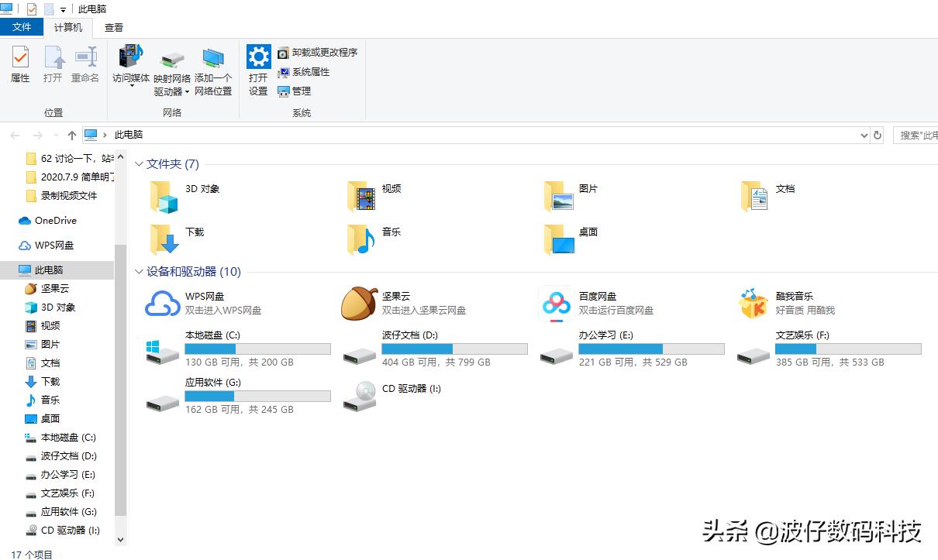Open 百度网盘 drive icon
938x560 pixels.
[556, 303]
